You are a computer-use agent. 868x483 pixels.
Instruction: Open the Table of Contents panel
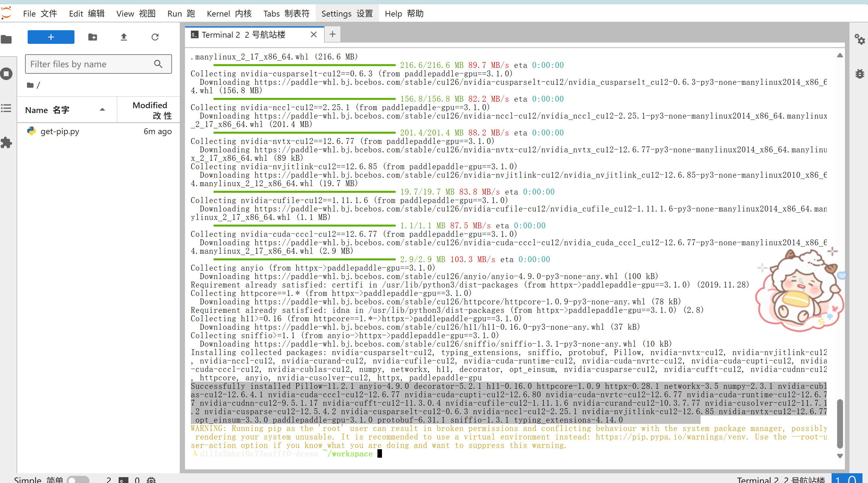click(7, 108)
